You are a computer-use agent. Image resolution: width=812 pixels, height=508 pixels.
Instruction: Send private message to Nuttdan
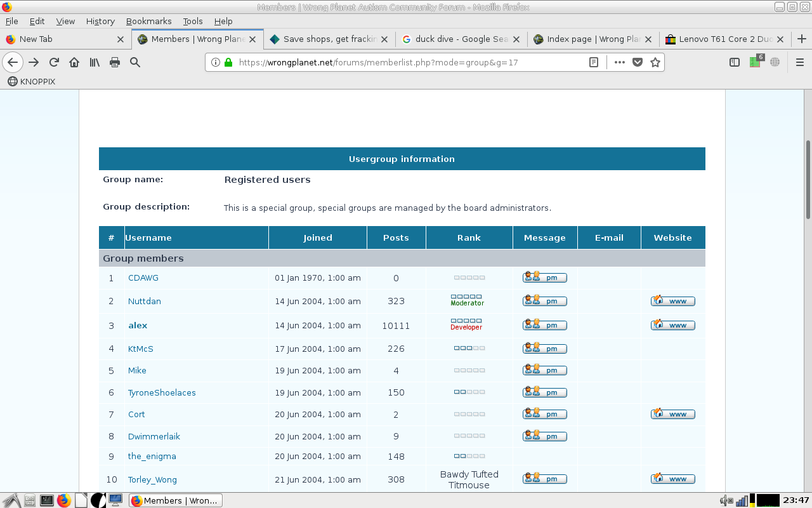tap(545, 300)
